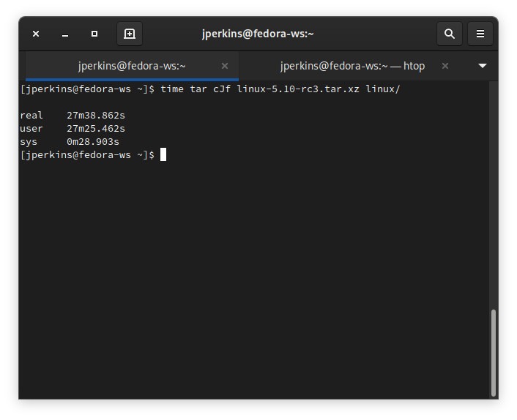
Task: Click the sys 0m28.903s value
Action: click(x=93, y=142)
